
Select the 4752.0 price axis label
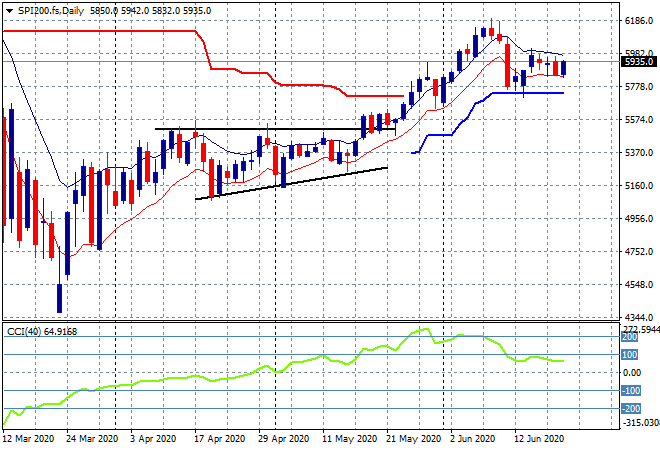click(639, 252)
